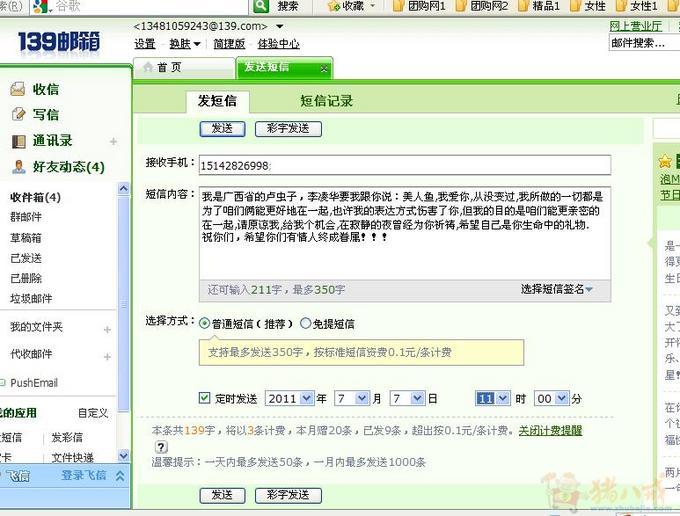680x516 pixels.
Task: Open 已删除 deleted folder
Action: point(26,278)
